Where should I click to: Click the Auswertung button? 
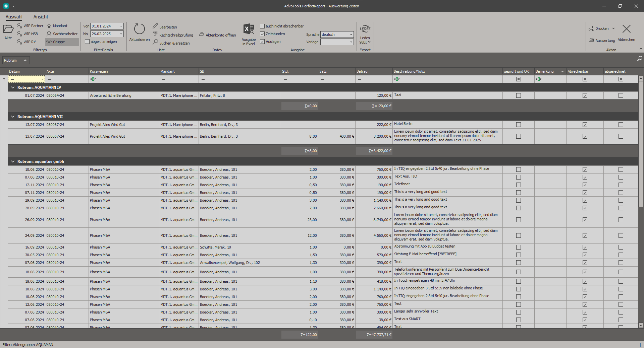[x=602, y=40]
